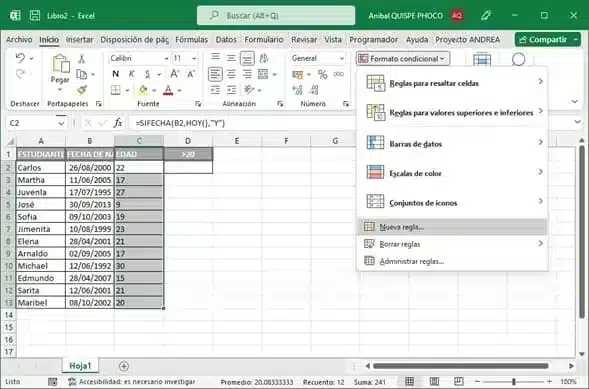Select Administrar reglas menu entry
589x389 pixels.
tap(452, 261)
